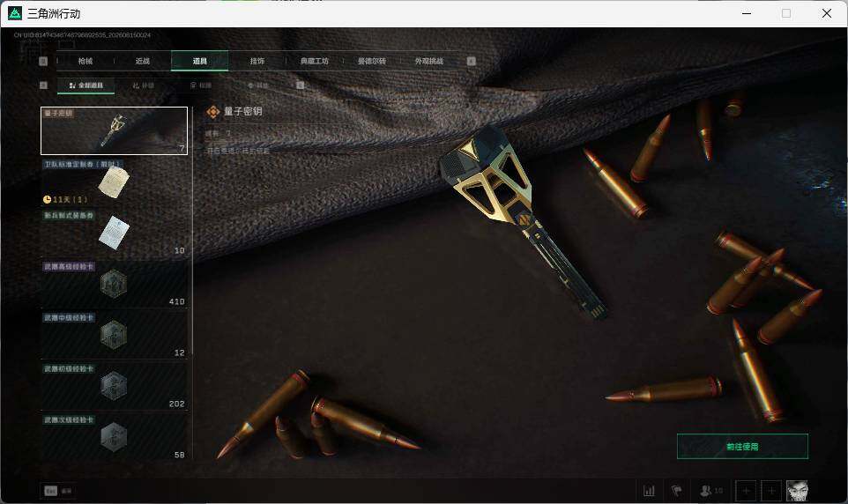Click the 11天 timer on the 定制券 card

click(65, 199)
